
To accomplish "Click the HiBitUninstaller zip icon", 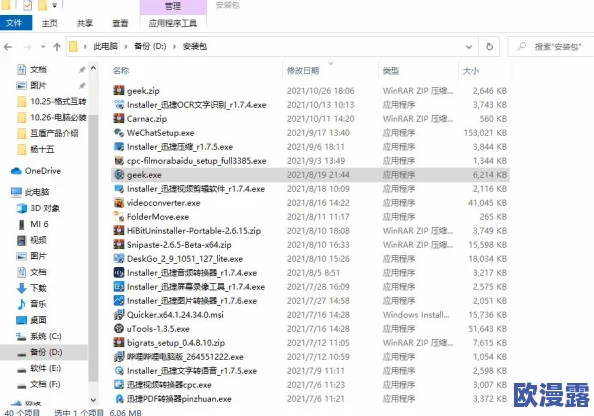I will coord(119,231).
